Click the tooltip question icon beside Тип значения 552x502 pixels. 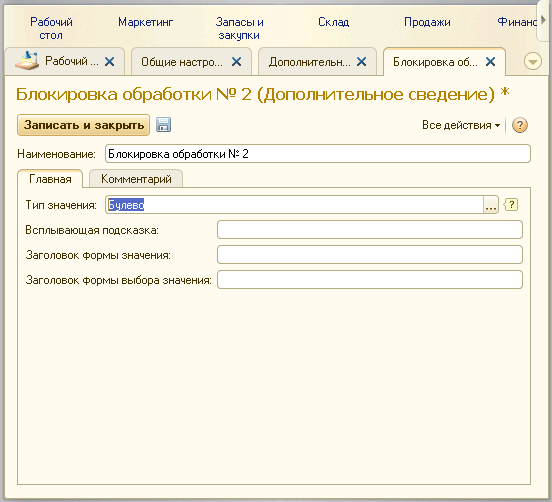click(x=511, y=205)
